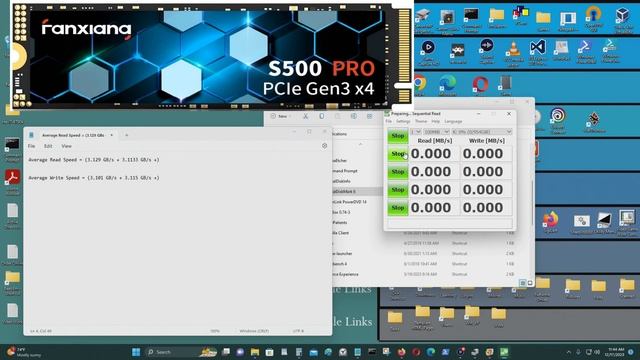
Task: Click the New button in File Explorer
Action: [x=281, y=116]
